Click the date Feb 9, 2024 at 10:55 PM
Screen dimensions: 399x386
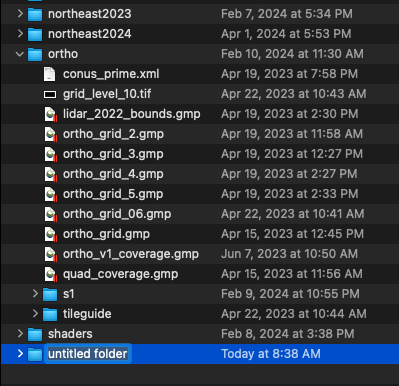[290, 294]
